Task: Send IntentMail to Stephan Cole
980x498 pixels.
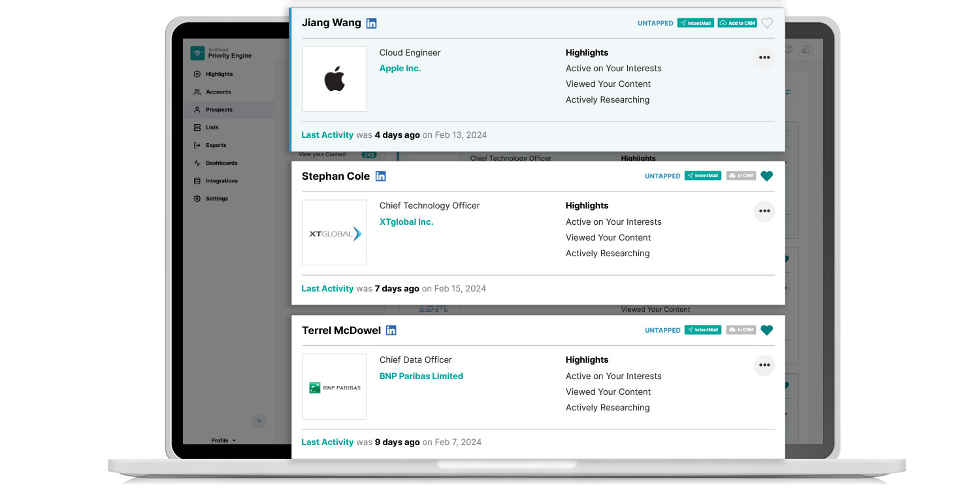Action: (703, 176)
